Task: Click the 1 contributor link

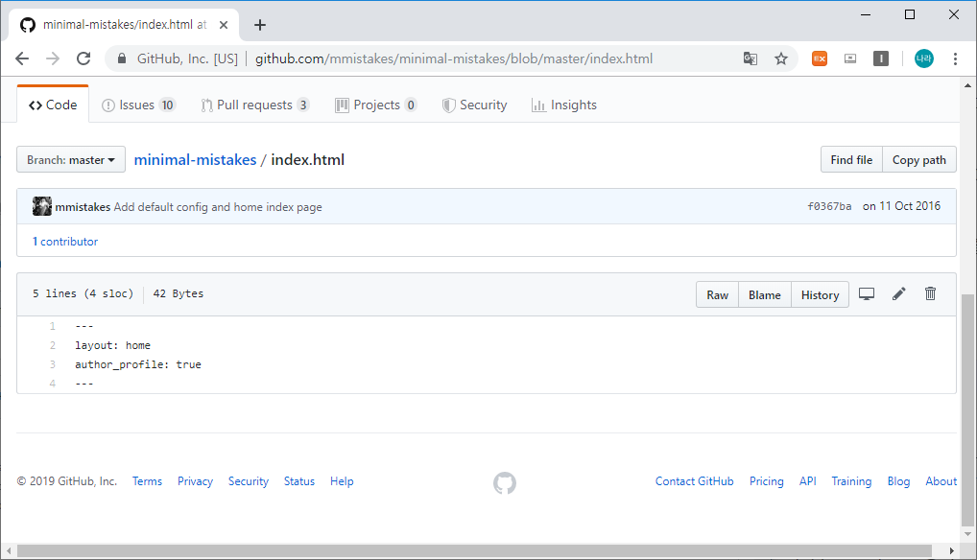Action: tap(65, 242)
